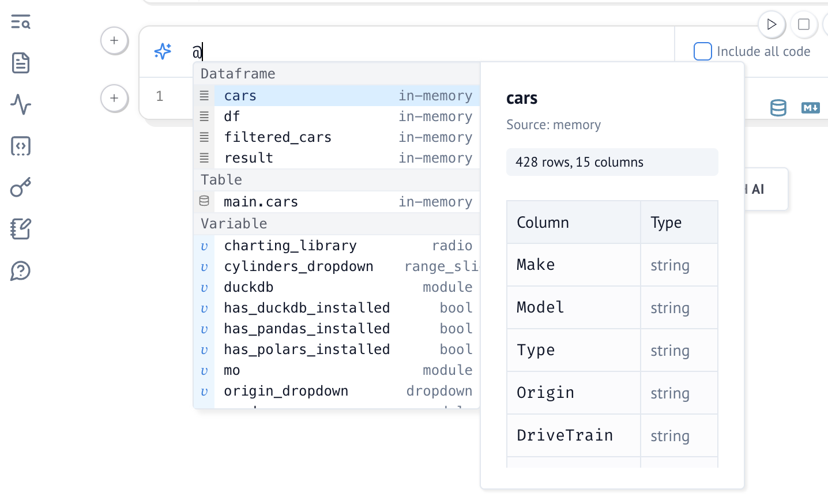This screenshot has width=828, height=504.
Task: Add a cell with the upper plus button
Action: tap(114, 40)
